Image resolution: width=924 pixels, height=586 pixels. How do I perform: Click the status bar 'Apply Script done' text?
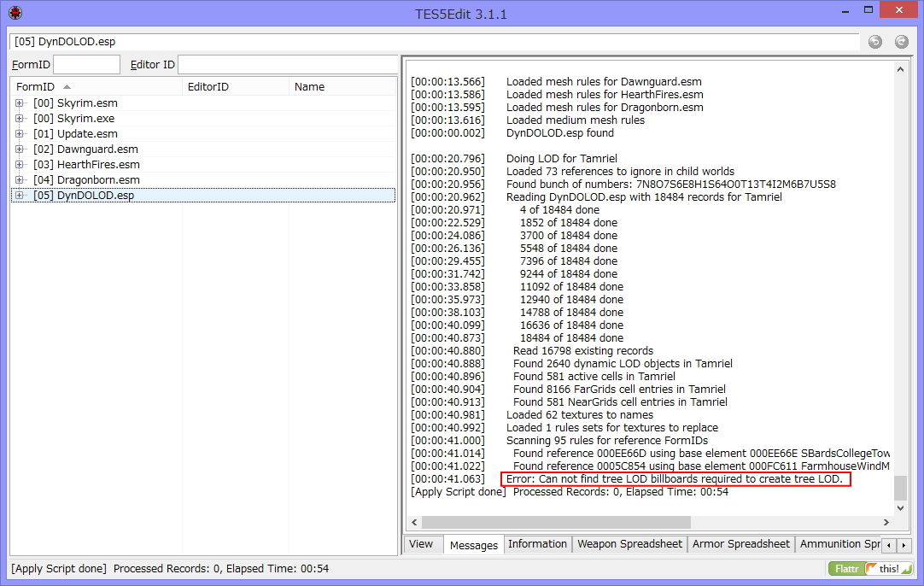[59, 569]
